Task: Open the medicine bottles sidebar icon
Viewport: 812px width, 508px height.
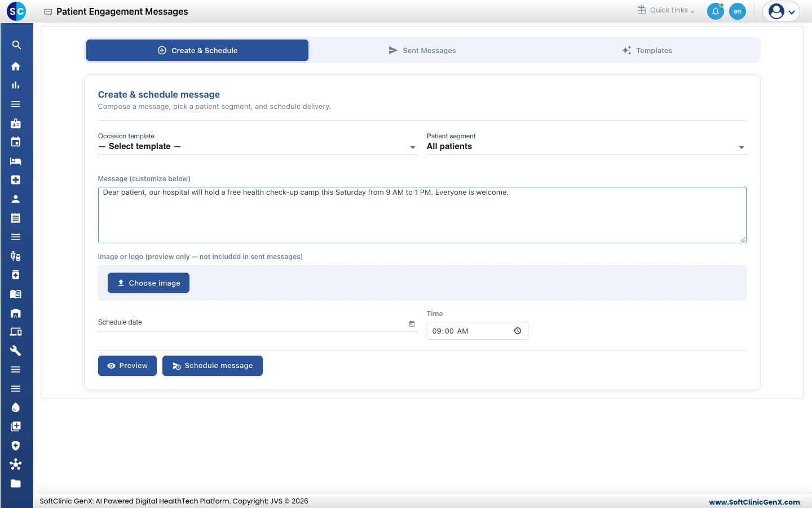Action: pyautogui.click(x=16, y=256)
